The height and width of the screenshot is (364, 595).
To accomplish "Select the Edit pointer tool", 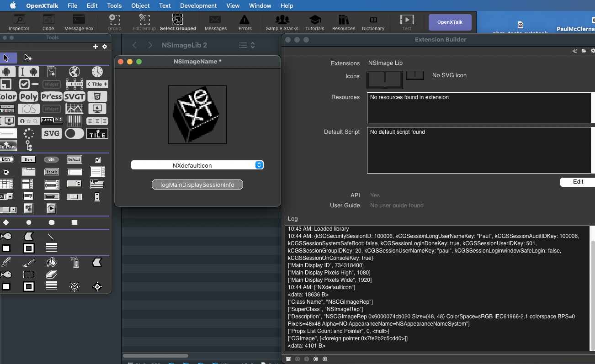I will point(28,58).
